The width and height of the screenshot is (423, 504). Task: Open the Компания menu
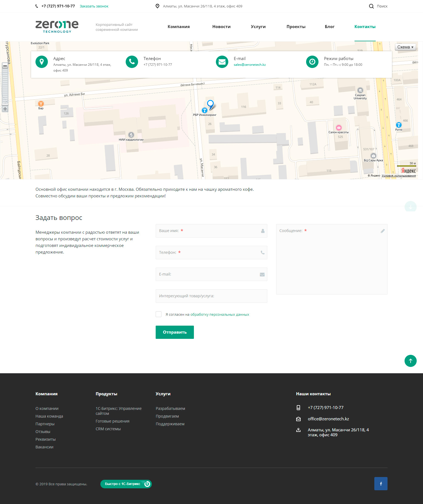pos(179,27)
